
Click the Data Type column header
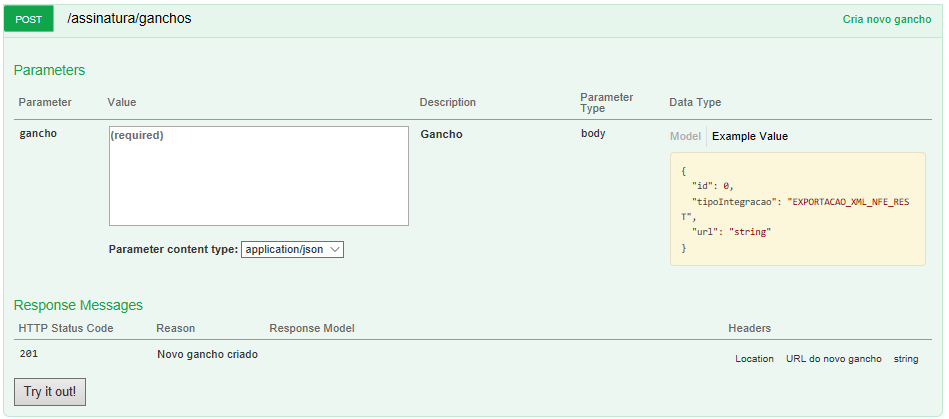[x=695, y=102]
